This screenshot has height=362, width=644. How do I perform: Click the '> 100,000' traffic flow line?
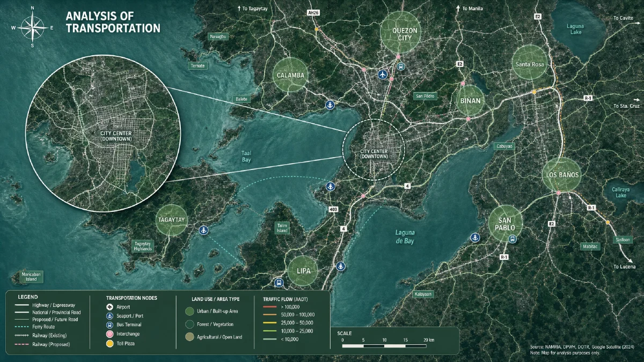point(270,307)
